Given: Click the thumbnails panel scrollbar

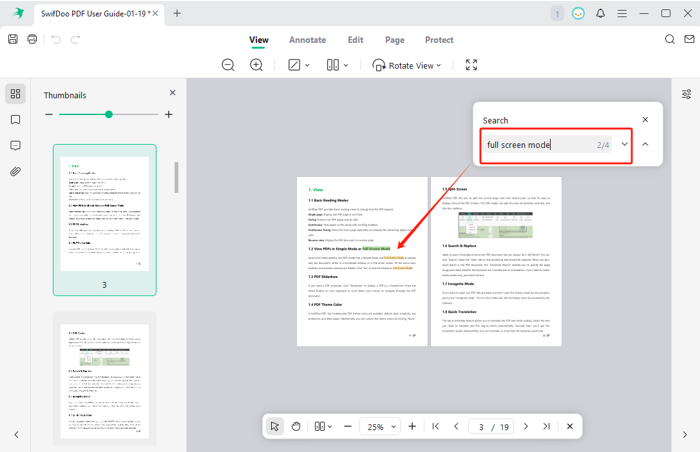Looking at the screenshot, I should tap(176, 177).
